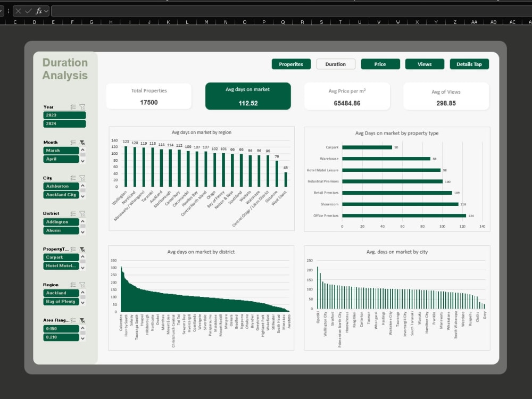The height and width of the screenshot is (399, 532).
Task: Expand the formula bar dropdown arrow
Action: pyautogui.click(x=46, y=11)
